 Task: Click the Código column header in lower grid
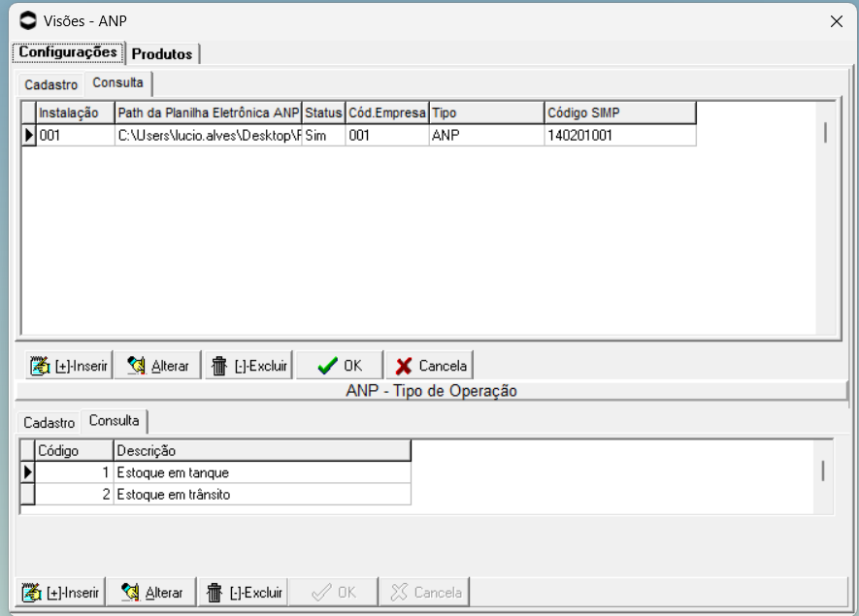tap(74, 451)
